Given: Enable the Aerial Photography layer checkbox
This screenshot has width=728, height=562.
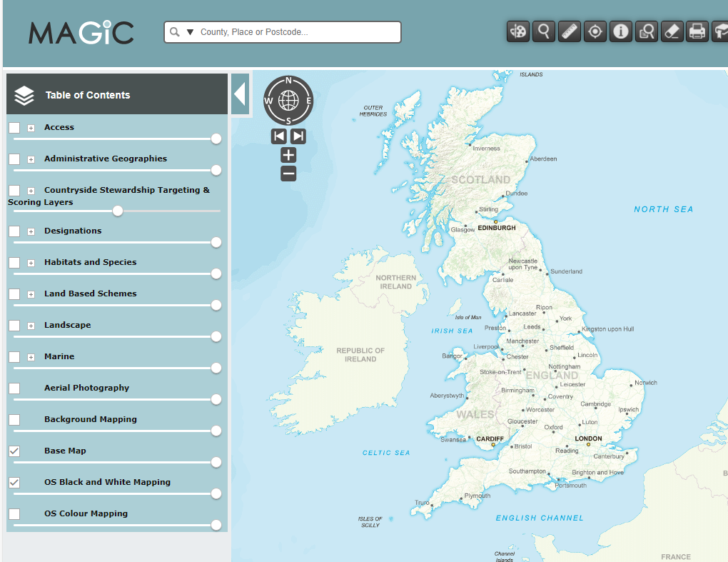Looking at the screenshot, I should [x=14, y=388].
